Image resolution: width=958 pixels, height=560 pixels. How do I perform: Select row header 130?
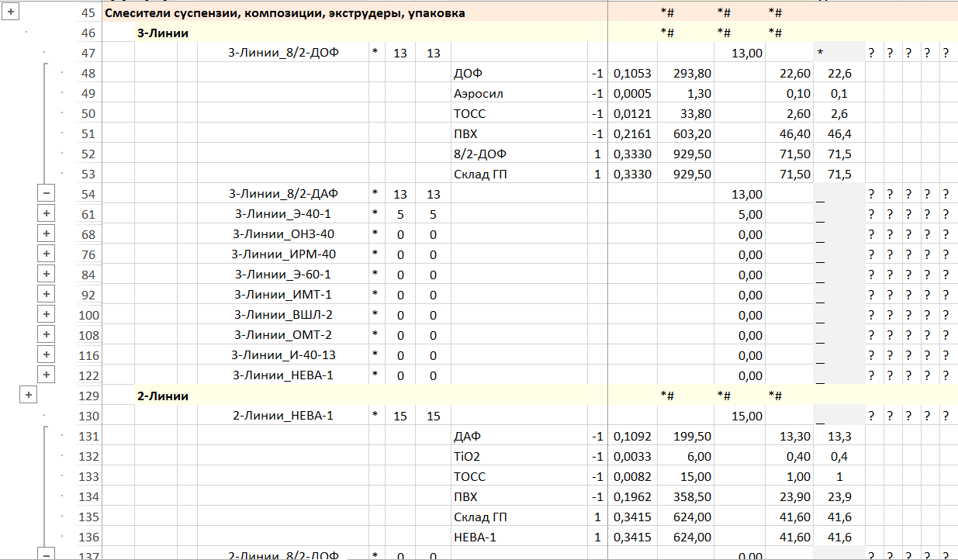88,417
